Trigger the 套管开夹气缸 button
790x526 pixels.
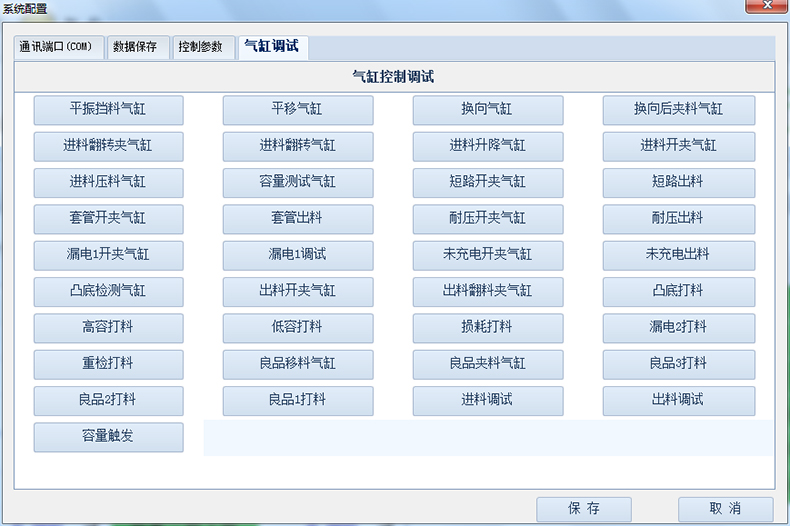click(108, 218)
